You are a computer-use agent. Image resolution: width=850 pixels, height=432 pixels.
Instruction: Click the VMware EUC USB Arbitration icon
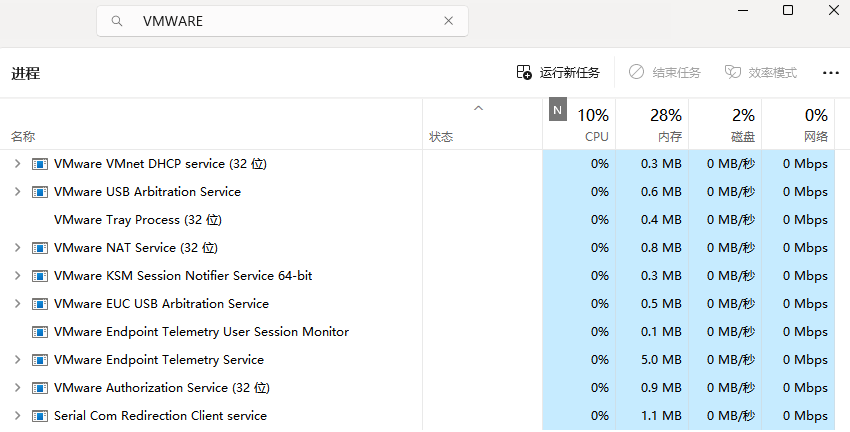tap(40, 303)
